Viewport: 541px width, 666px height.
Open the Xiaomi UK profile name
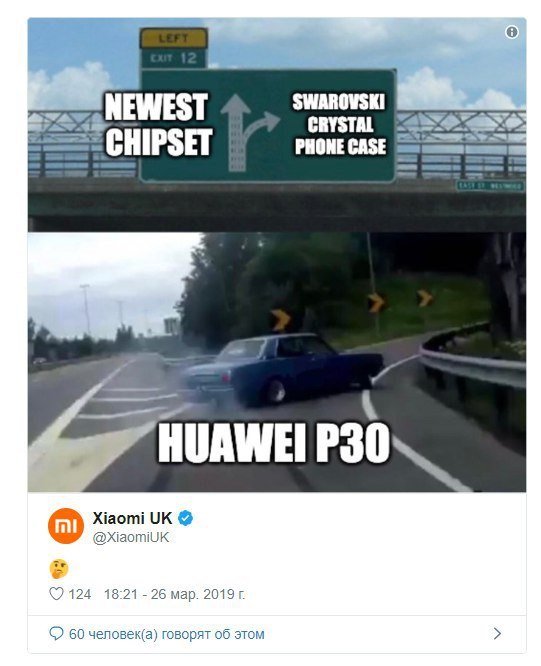(x=132, y=518)
